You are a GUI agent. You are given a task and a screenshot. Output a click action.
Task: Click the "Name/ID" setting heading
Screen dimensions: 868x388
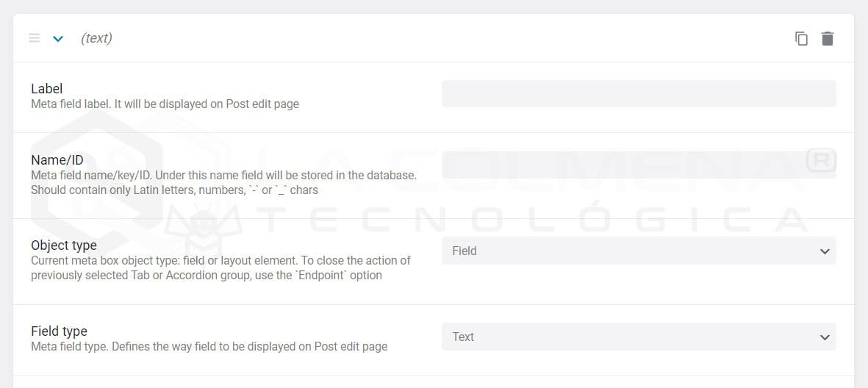click(x=57, y=160)
